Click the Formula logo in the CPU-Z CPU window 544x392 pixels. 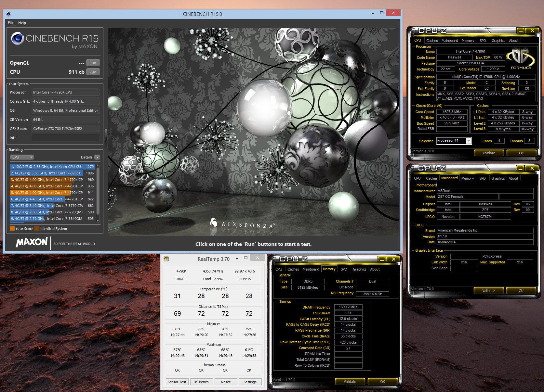[521, 59]
